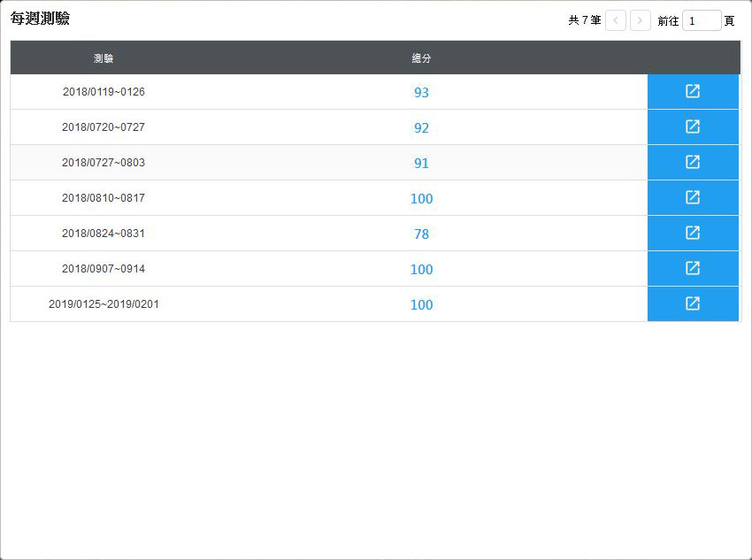Open details for quiz 2018/0810~0817
This screenshot has height=560, width=752.
point(693,198)
